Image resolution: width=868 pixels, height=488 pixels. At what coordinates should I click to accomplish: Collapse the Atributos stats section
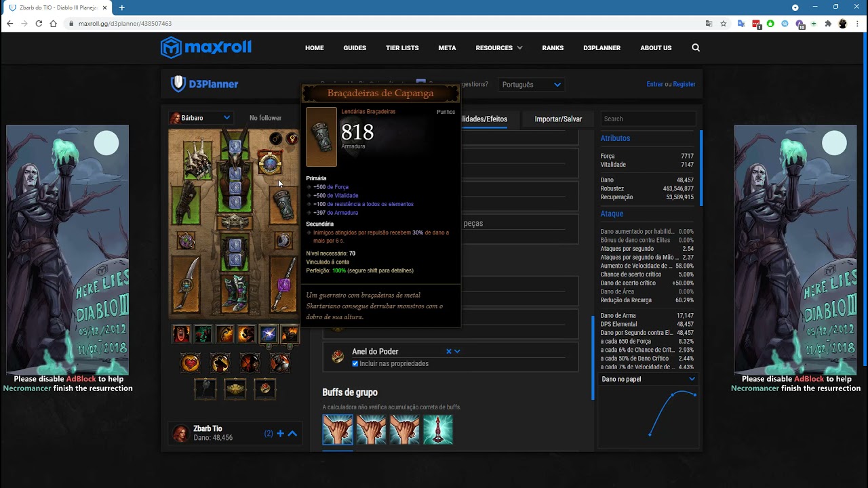click(615, 138)
